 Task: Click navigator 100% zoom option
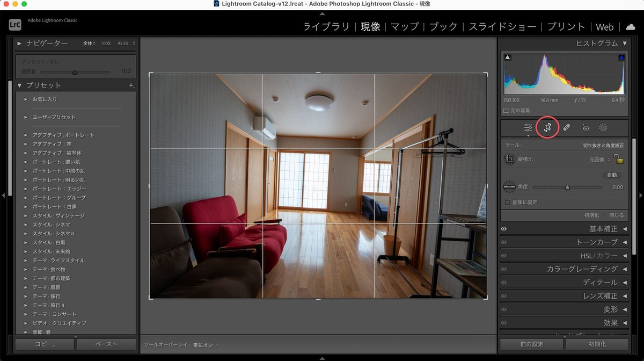pyautogui.click(x=106, y=43)
